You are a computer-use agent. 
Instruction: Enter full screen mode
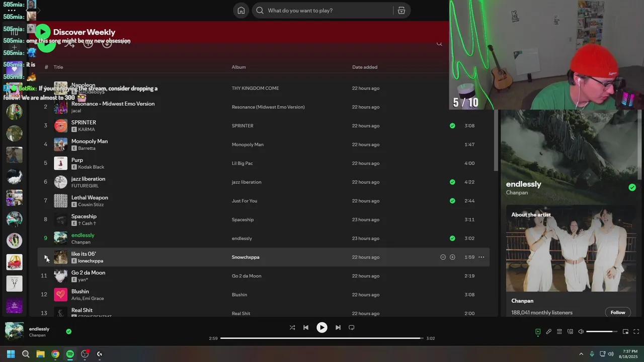pos(636,332)
